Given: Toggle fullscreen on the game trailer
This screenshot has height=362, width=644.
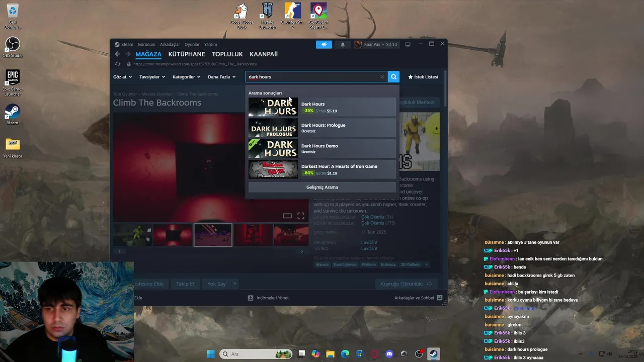Looking at the screenshot, I should click(301, 216).
